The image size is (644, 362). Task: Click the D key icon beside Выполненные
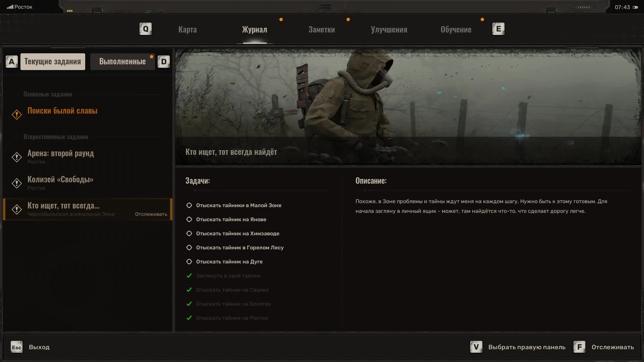click(x=164, y=62)
